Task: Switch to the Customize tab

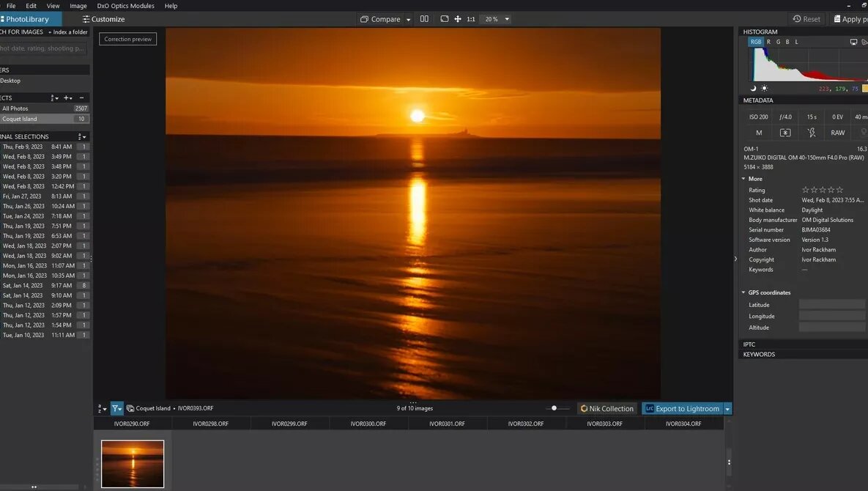Action: [103, 19]
